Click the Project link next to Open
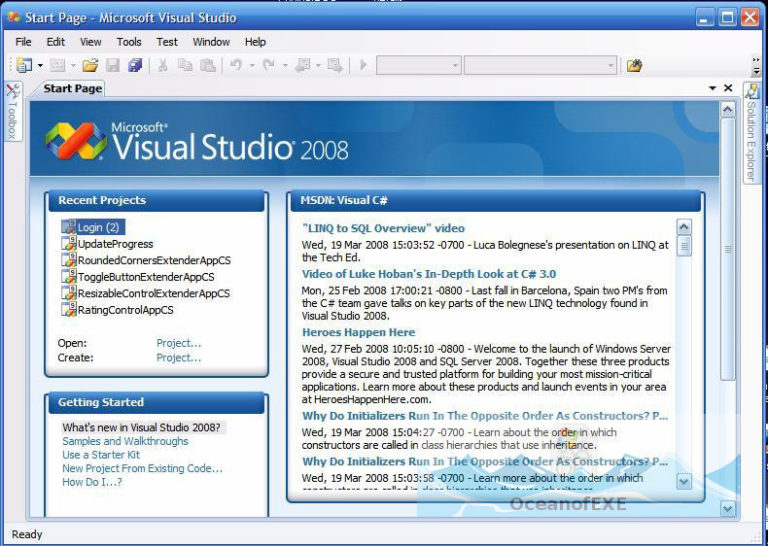The height and width of the screenshot is (546, 768). [178, 343]
